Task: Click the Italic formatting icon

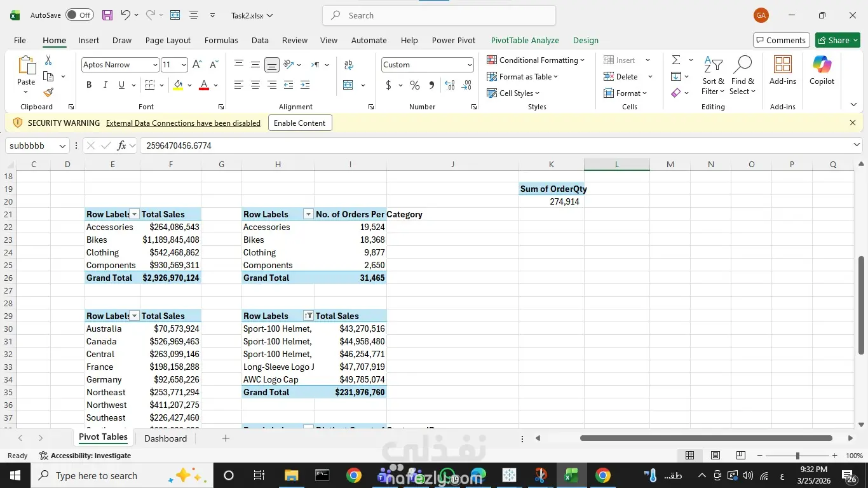Action: pyautogui.click(x=105, y=85)
